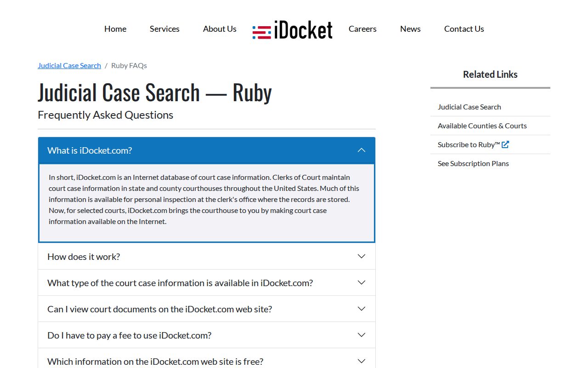
Task: Click the 'Ruby FAQs' breadcrumb text
Action: pyautogui.click(x=129, y=65)
